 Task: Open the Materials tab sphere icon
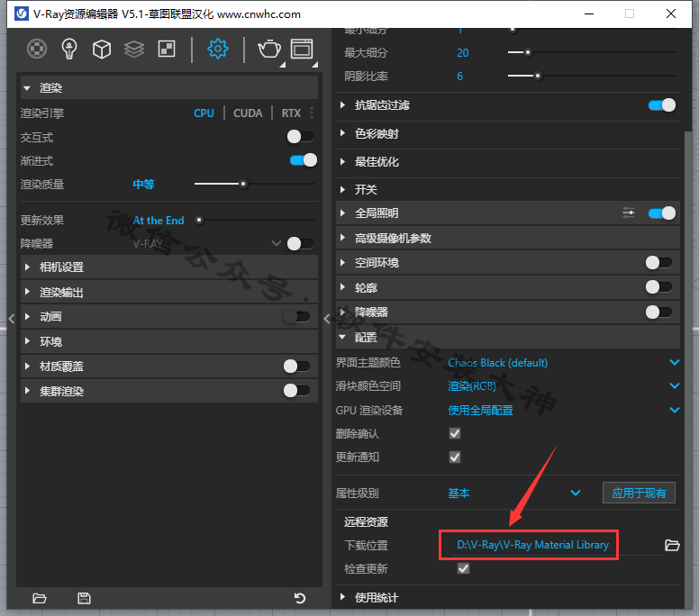[x=37, y=49]
